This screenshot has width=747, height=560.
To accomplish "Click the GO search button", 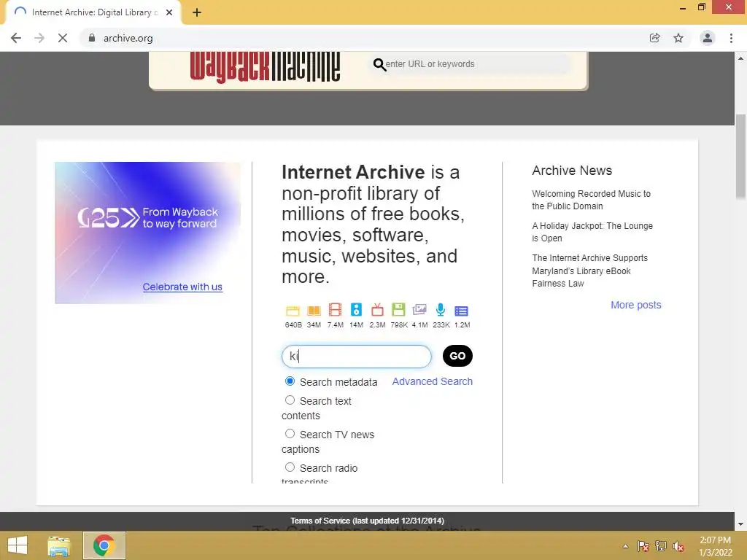I will (457, 356).
